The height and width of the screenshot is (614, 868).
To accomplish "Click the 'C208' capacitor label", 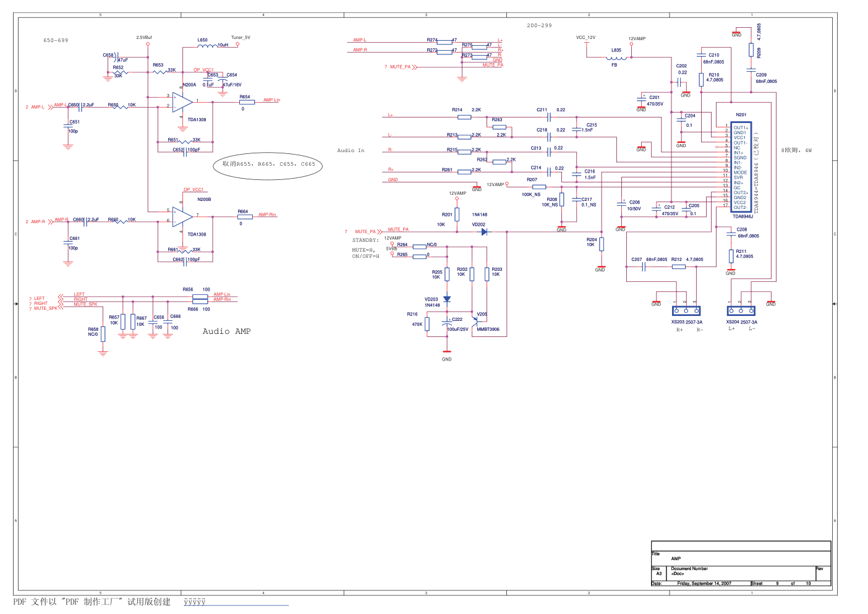I will coord(742,229).
